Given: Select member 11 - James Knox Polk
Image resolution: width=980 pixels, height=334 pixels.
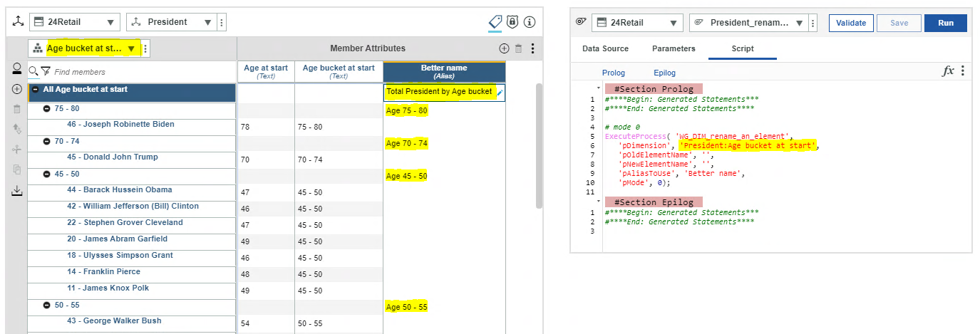Looking at the screenshot, I should [x=108, y=288].
